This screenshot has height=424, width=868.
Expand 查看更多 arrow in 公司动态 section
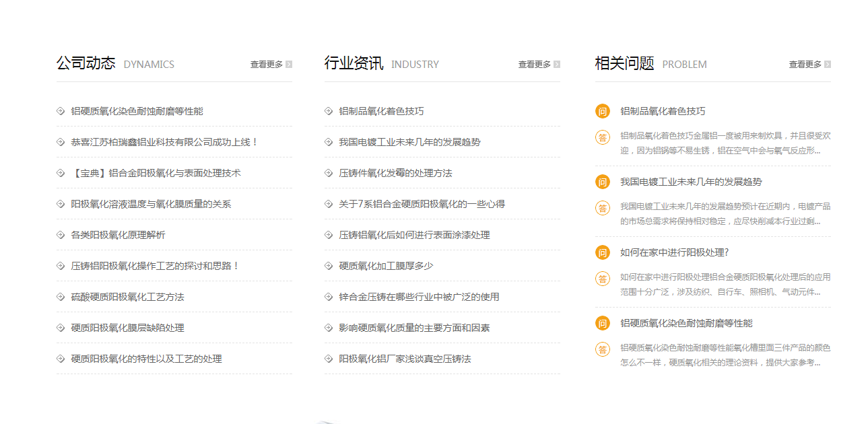click(289, 65)
